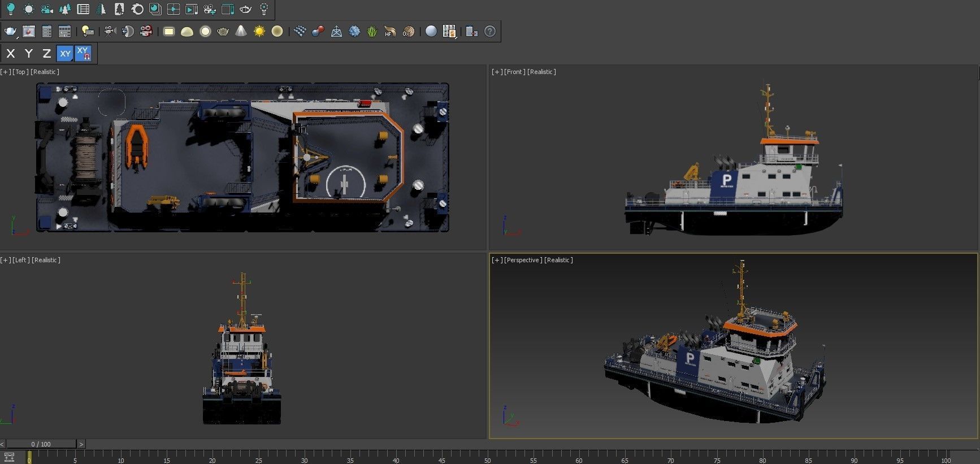Toggle the Z axis constraint
Image resolution: width=980 pixels, height=464 pixels.
[x=47, y=54]
